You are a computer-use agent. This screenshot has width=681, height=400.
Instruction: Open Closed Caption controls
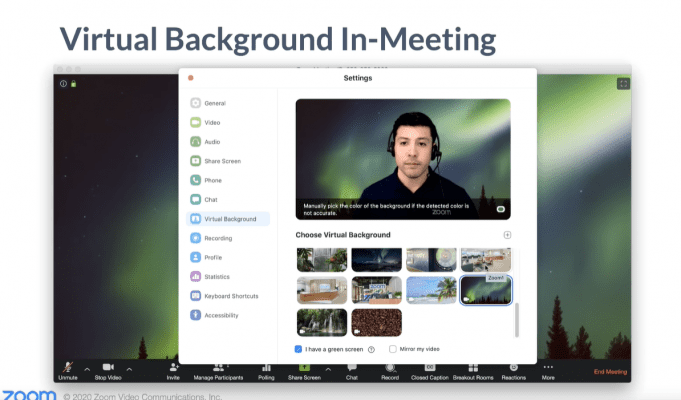tap(430, 372)
